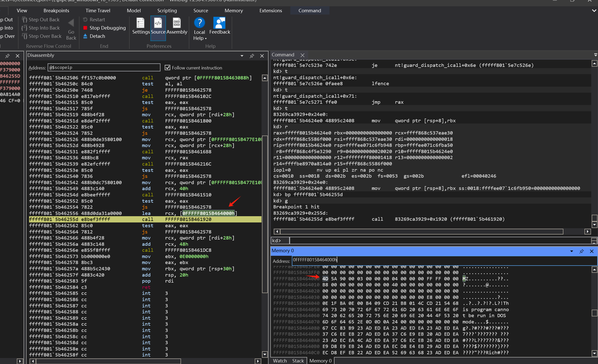
Task: Open the Breakpoints ribbon tab
Action: click(x=56, y=11)
